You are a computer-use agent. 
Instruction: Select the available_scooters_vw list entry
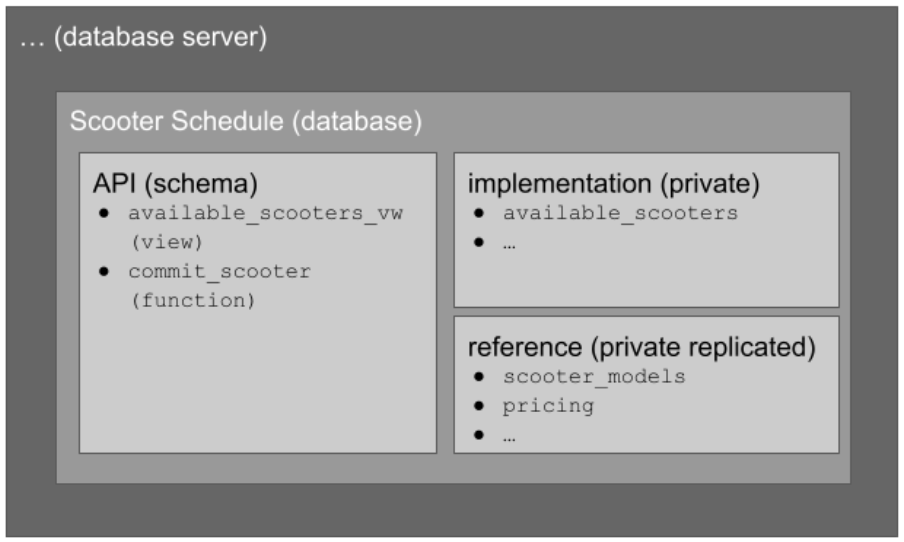click(x=265, y=213)
